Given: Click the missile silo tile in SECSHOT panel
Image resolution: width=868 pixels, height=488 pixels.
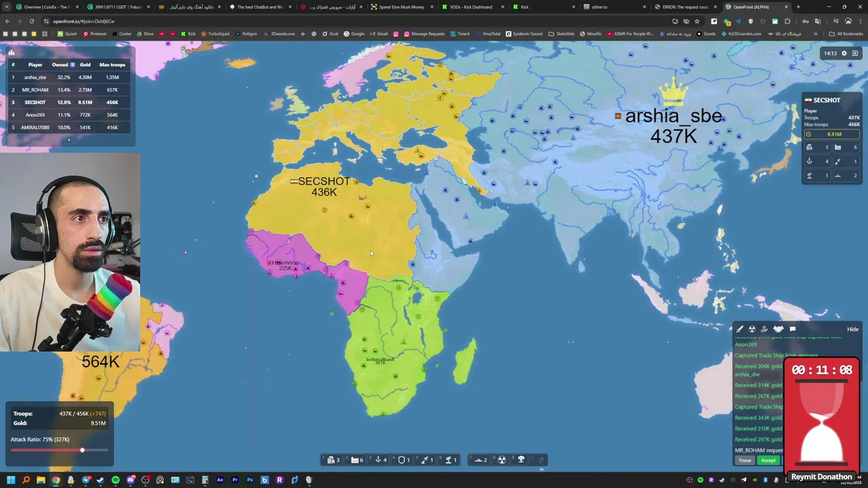Looking at the screenshot, I should tap(846, 161).
